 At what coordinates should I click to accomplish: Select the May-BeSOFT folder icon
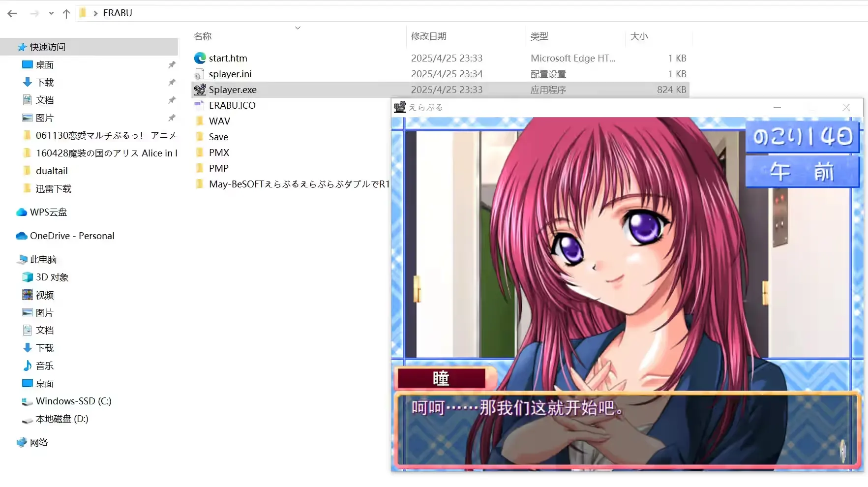[200, 184]
